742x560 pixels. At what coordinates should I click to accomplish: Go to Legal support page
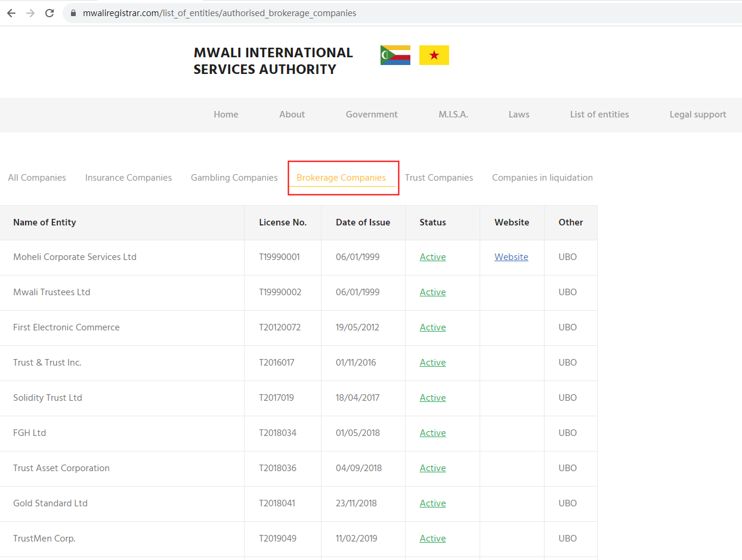pos(697,115)
